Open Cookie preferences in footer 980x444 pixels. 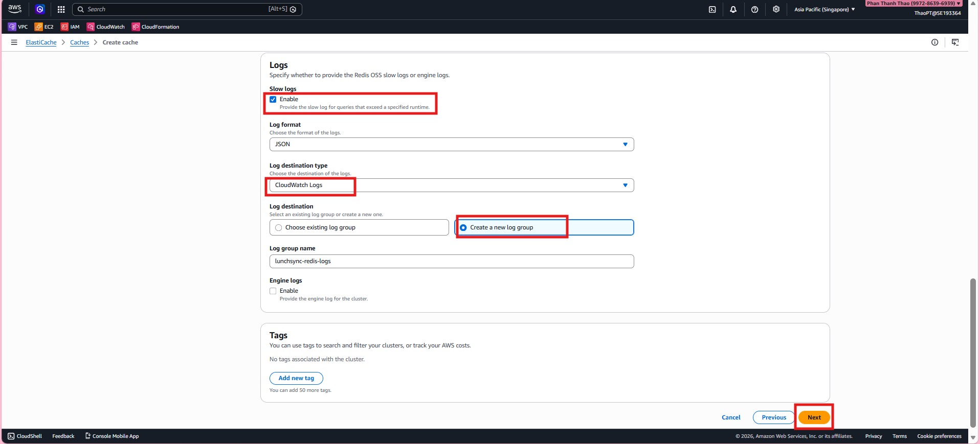pos(939,436)
